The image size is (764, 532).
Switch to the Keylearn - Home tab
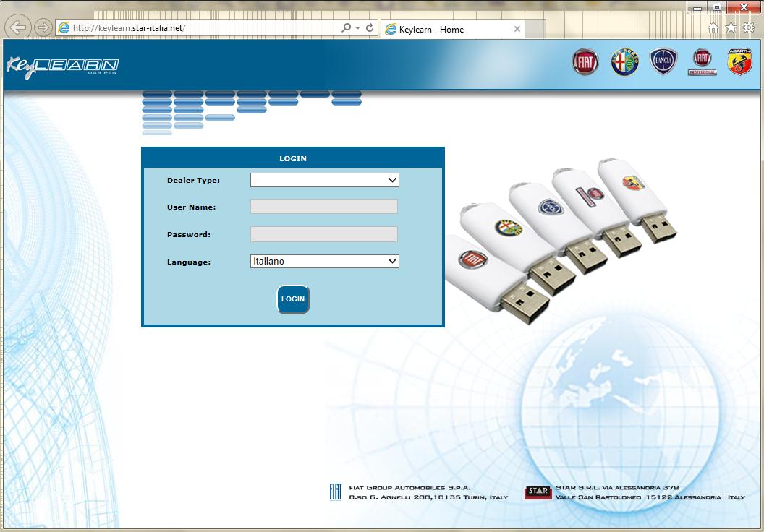(x=452, y=29)
